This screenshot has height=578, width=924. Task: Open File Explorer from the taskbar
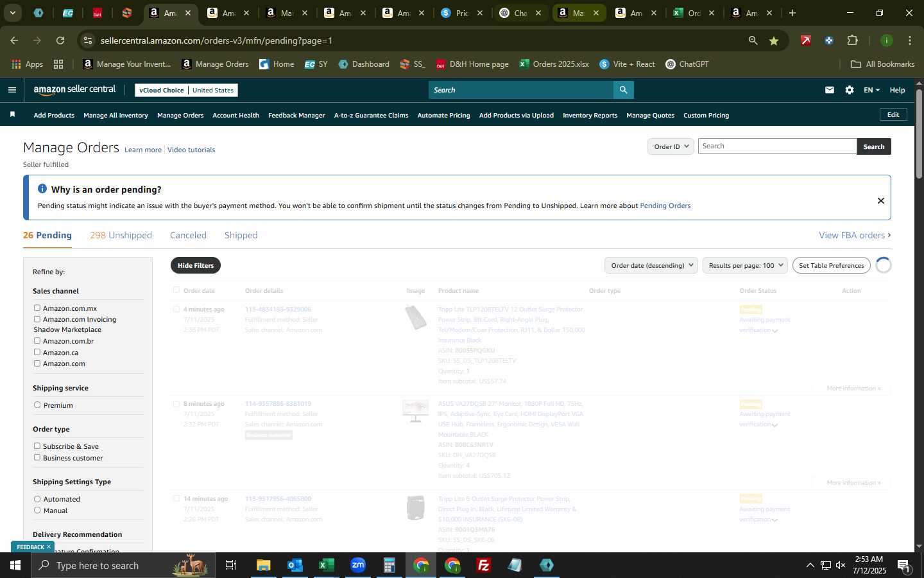pyautogui.click(x=263, y=565)
